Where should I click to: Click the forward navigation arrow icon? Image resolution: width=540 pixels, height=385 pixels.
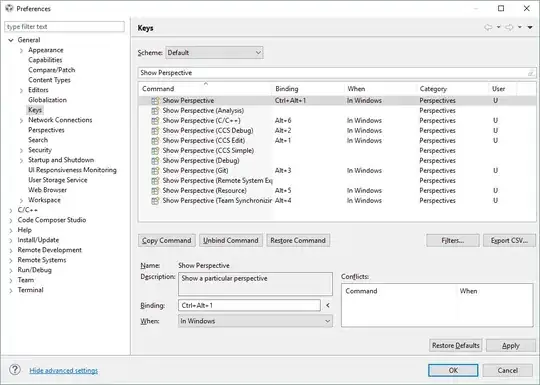click(509, 28)
